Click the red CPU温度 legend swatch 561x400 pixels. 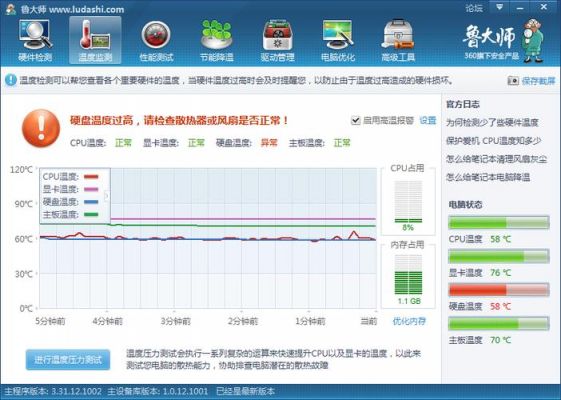[91, 176]
